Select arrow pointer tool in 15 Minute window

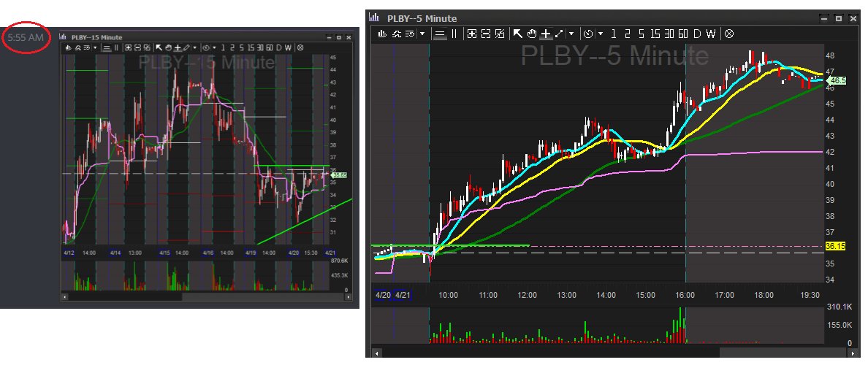coord(159,47)
